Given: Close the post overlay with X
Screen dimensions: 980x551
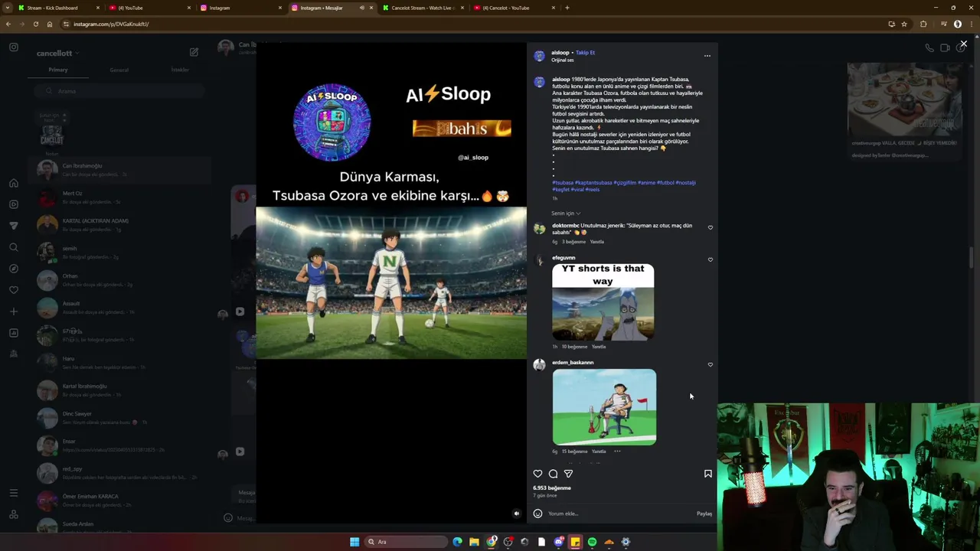Looking at the screenshot, I should click(x=963, y=44).
